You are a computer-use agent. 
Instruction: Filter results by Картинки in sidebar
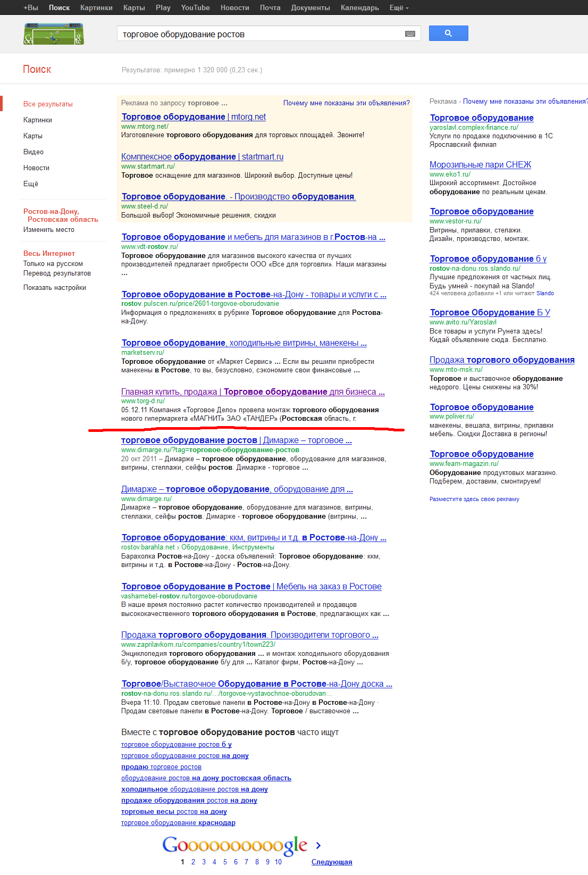[x=38, y=120]
